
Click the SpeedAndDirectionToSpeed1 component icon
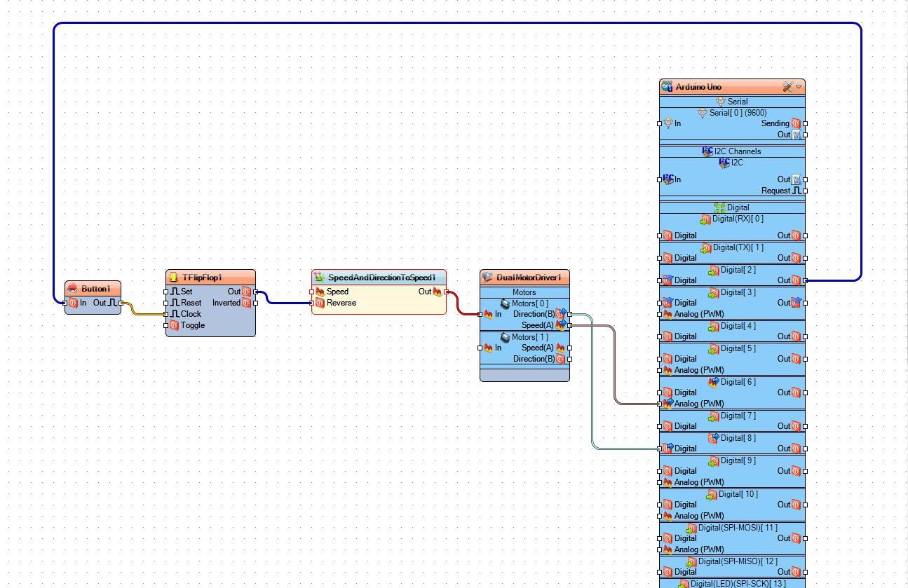coord(320,278)
